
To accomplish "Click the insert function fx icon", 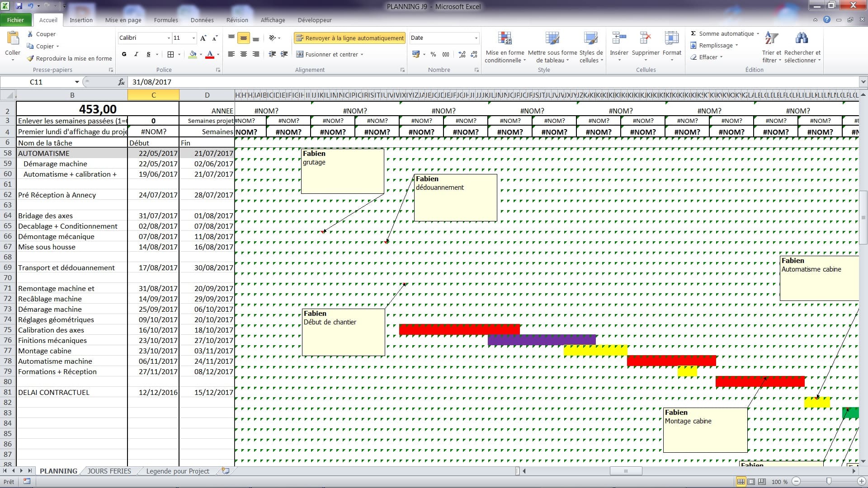I will (x=121, y=82).
